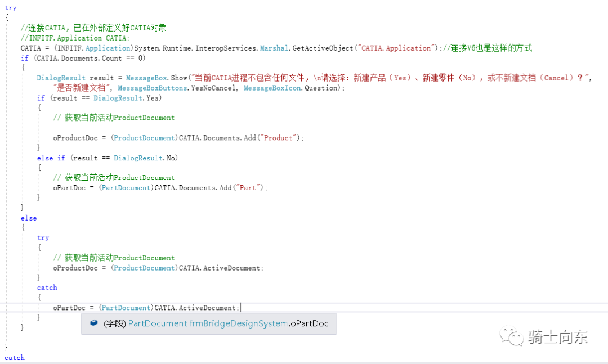The width and height of the screenshot is (608, 364).
Task: Click the Show method after MessageBox
Action: click(179, 78)
